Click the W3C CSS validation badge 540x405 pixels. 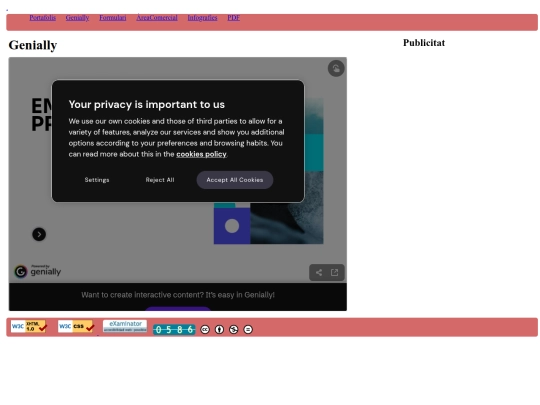[76, 326]
